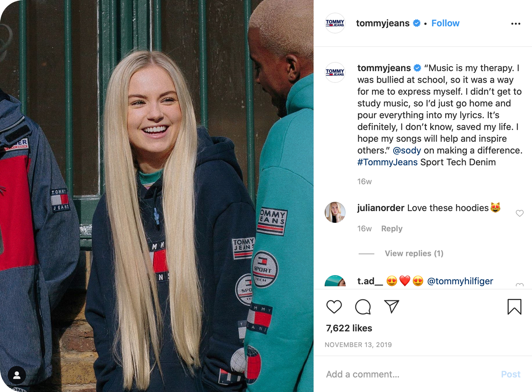532x392 pixels.
Task: Save post with bookmark icon
Action: coord(514,307)
